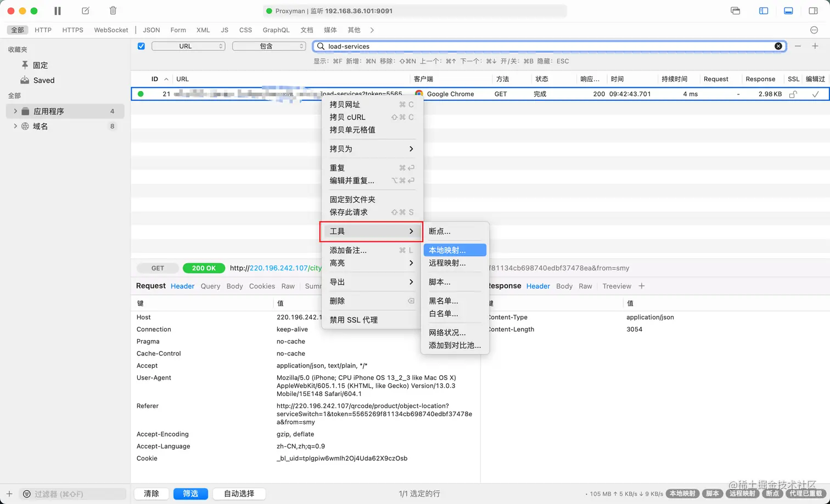The height and width of the screenshot is (504, 830).
Task: Toggle the 筛选 filter button
Action: click(x=190, y=494)
